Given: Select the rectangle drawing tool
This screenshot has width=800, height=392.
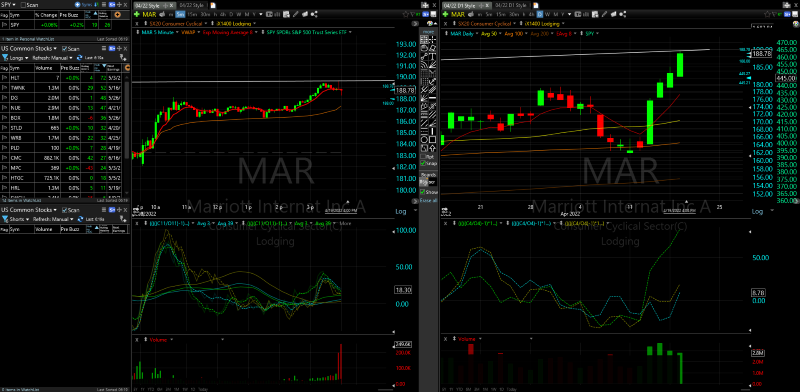Looking at the screenshot, I should click(x=432, y=139).
